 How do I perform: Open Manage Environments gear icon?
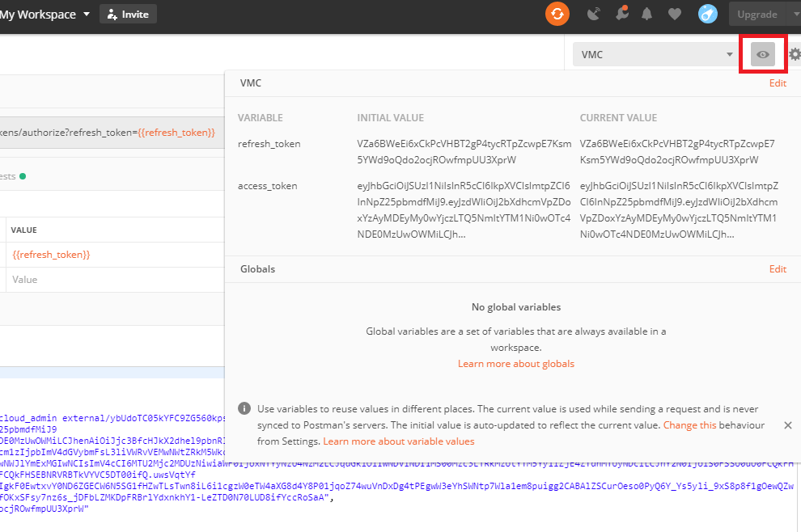coord(795,54)
